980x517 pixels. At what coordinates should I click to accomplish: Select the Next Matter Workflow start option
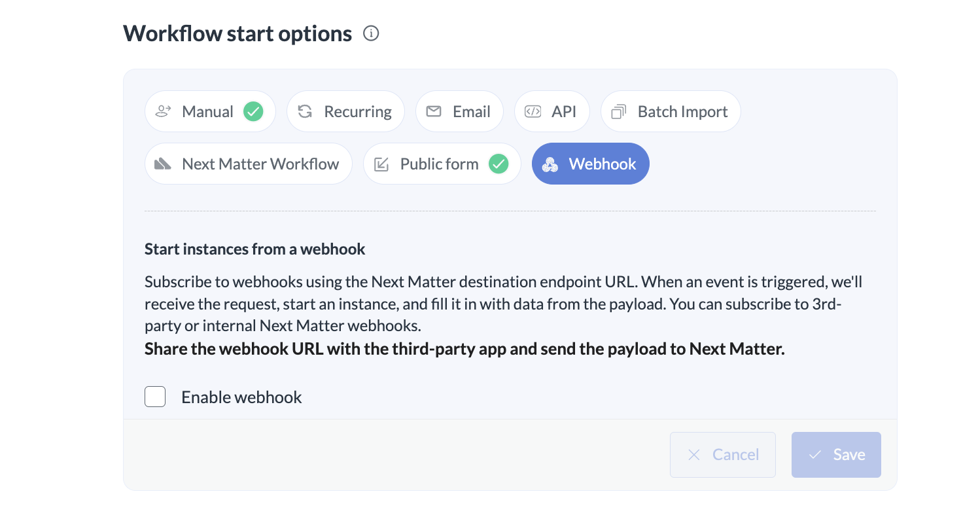point(249,164)
